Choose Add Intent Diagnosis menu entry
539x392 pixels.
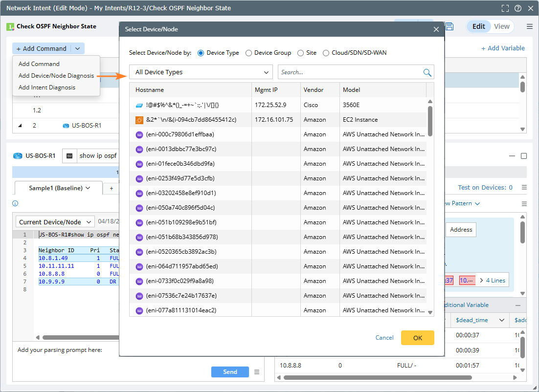coord(47,87)
